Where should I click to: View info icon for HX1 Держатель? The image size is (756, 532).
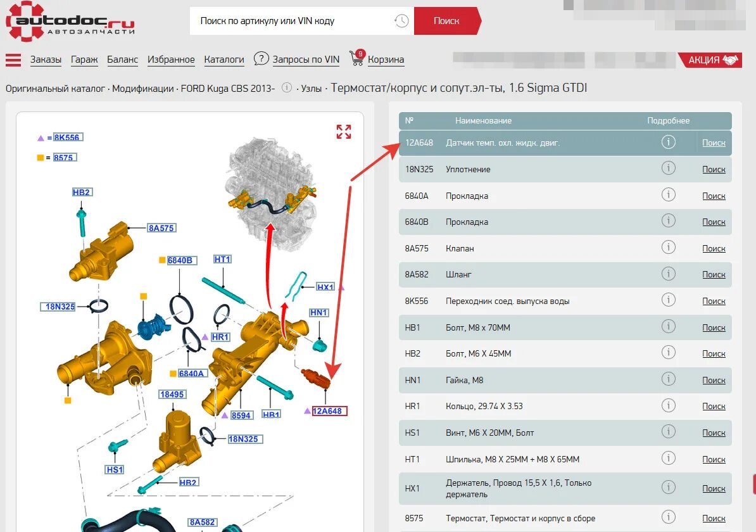pos(668,488)
